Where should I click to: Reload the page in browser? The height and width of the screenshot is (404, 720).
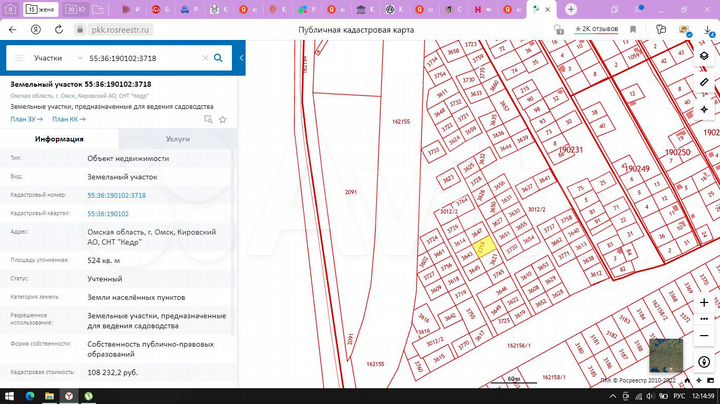59,29
